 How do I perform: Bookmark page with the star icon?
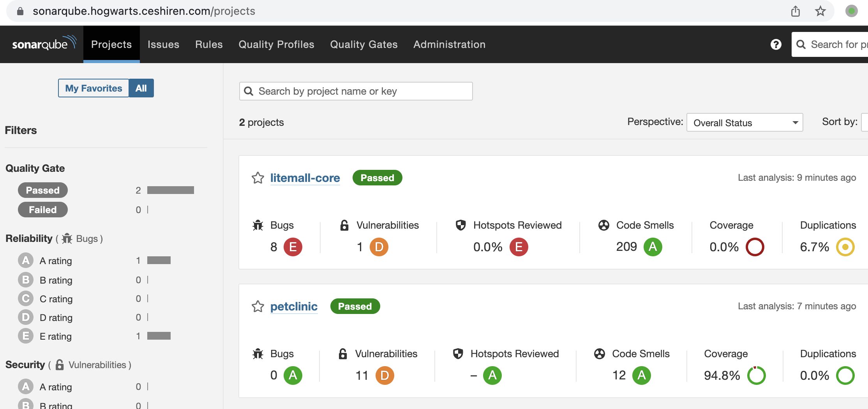[820, 11]
